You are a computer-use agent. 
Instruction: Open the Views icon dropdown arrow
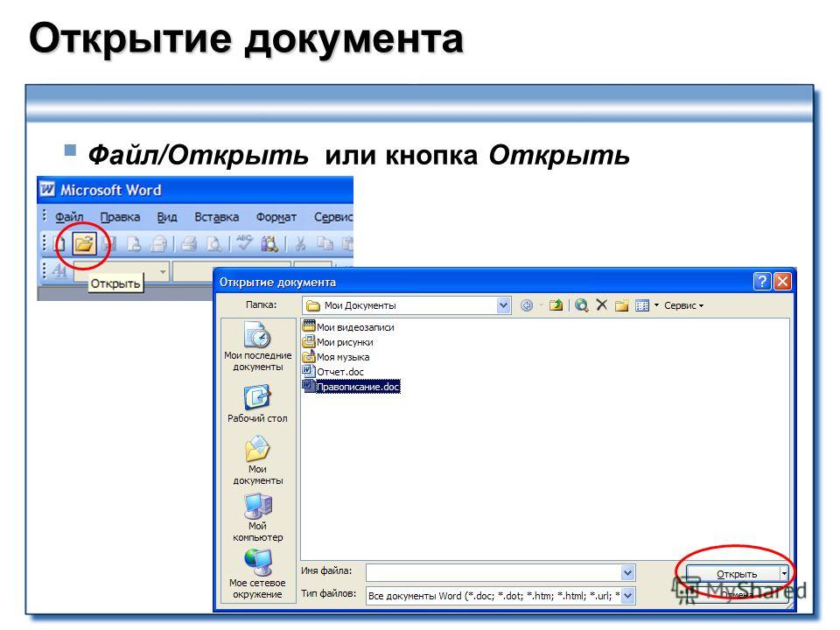pos(656,305)
